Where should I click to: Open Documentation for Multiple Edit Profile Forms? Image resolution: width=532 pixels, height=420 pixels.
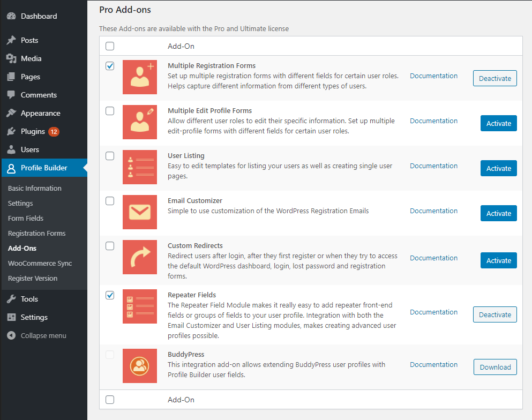coord(433,121)
